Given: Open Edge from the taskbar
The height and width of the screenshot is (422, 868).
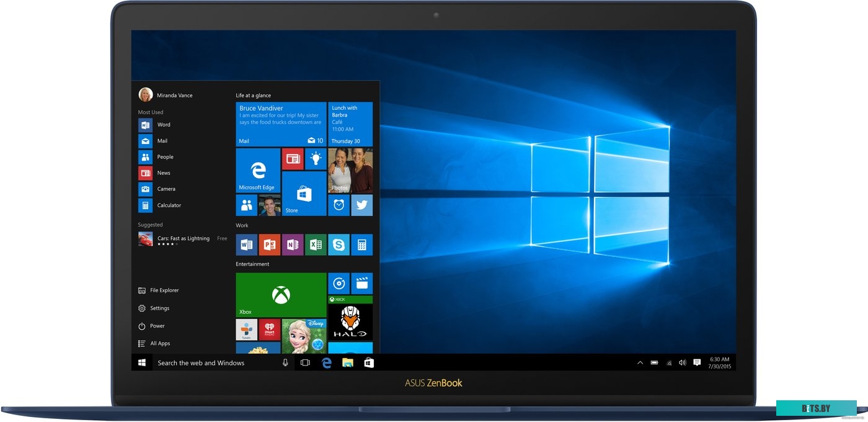Looking at the screenshot, I should (327, 362).
